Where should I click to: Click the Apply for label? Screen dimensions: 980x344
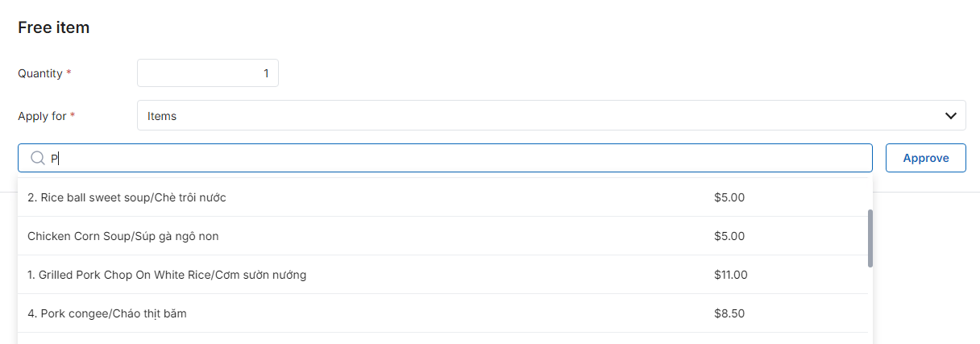point(42,116)
